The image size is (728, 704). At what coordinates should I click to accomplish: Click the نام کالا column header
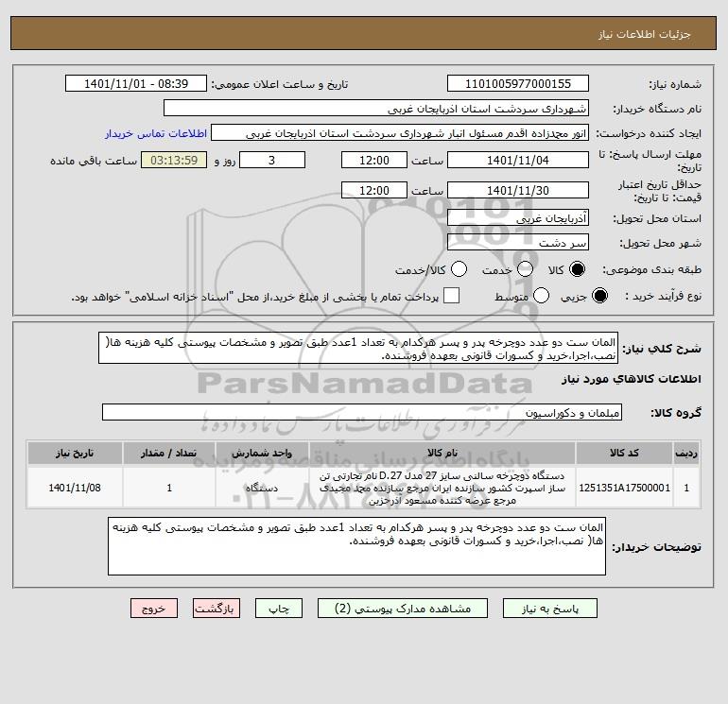point(442,453)
